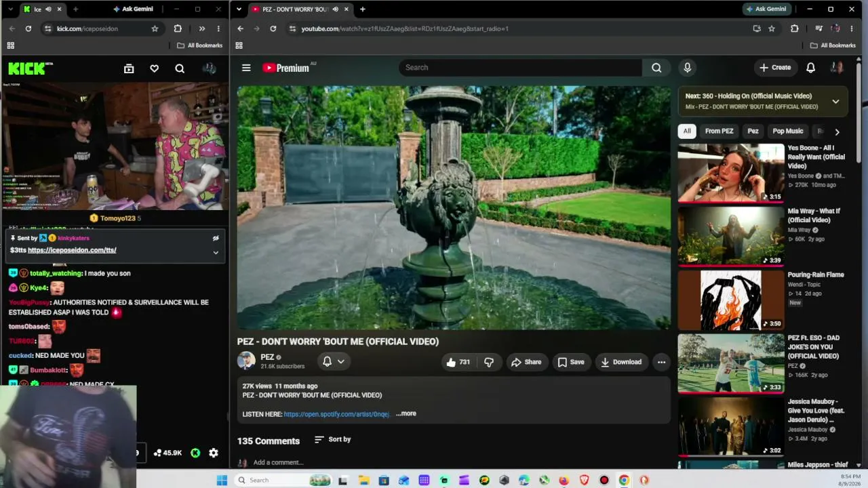Open DuckDuckGo from taskbar
The width and height of the screenshot is (868, 488).
coord(644,481)
